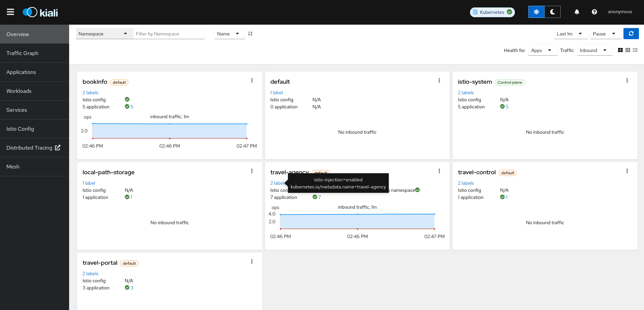
Task: Click the blue refresh button
Action: click(x=631, y=34)
